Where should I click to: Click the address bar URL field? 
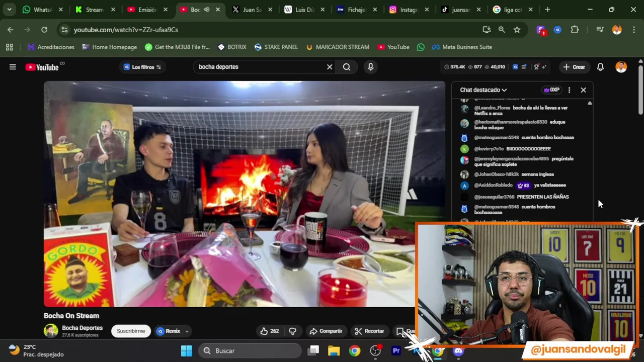click(x=272, y=30)
